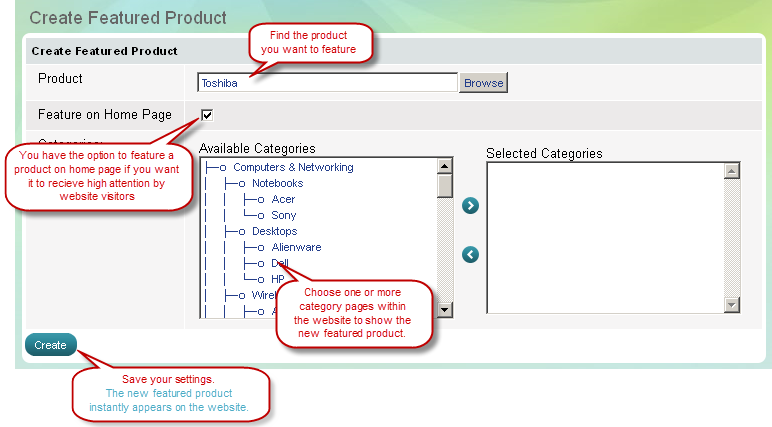Select the Desktops category
This screenshot has width=772, height=427.
274,231
